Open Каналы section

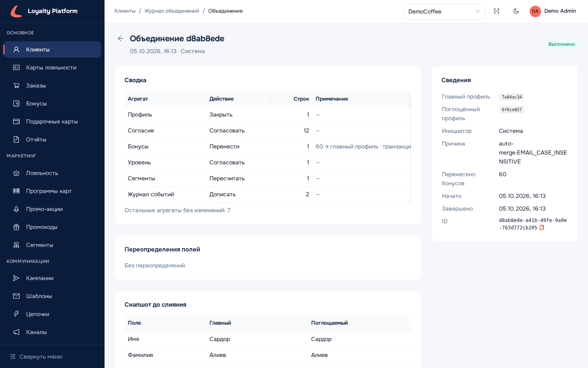pyautogui.click(x=52, y=332)
